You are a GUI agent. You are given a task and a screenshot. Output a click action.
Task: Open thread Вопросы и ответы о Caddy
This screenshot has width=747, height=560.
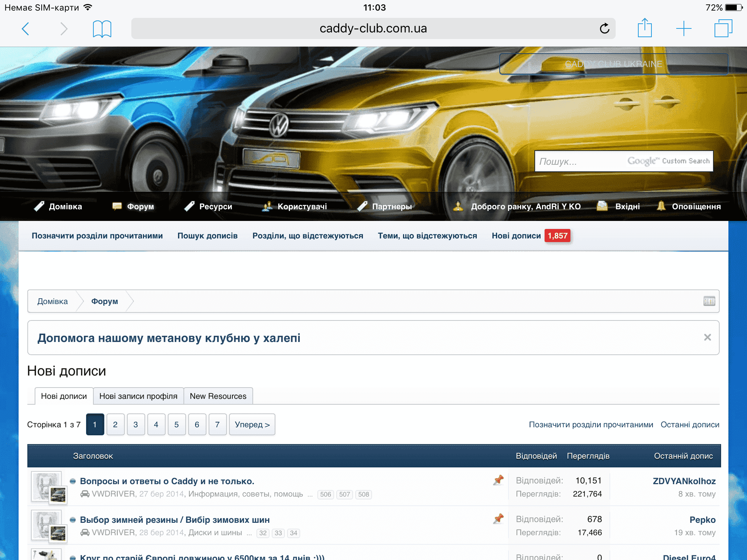pos(167,481)
